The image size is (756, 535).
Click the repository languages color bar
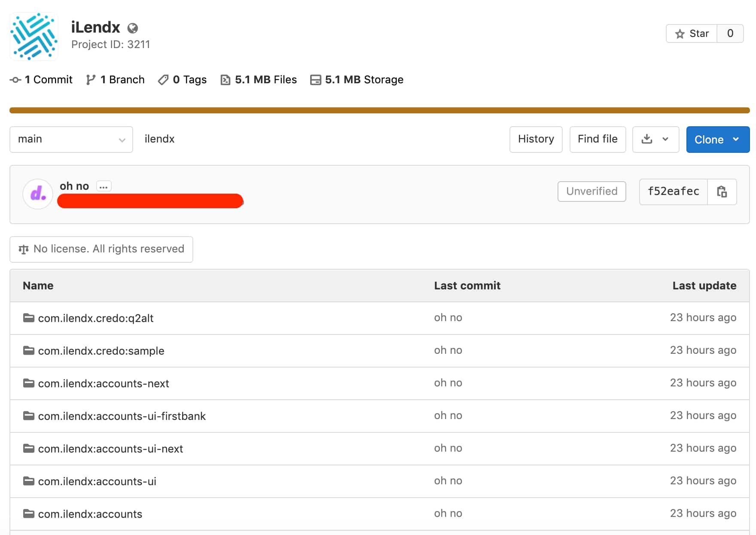[x=379, y=110]
